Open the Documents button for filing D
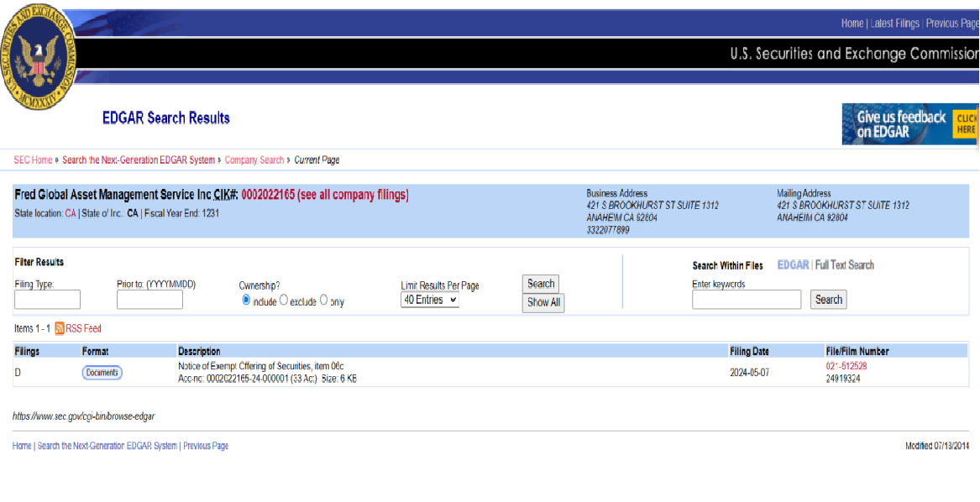This screenshot has width=980, height=502. [102, 373]
